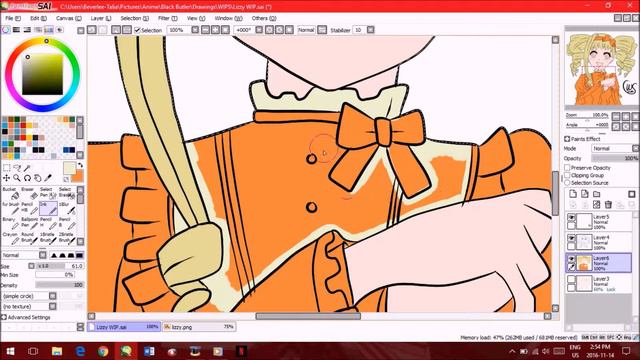Enable Clipping Group checkbox
The width and height of the screenshot is (640, 360).
click(567, 175)
